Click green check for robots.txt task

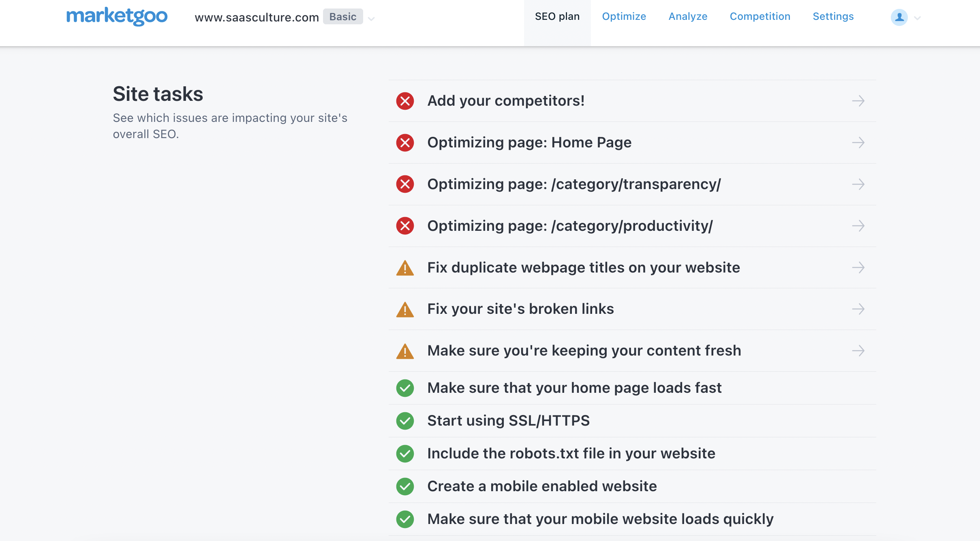pos(405,454)
